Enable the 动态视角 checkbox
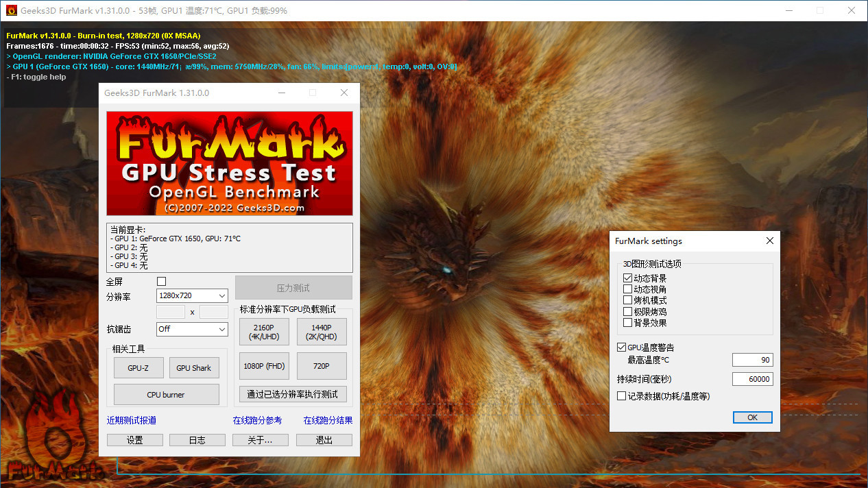This screenshot has height=488, width=868. click(x=627, y=289)
